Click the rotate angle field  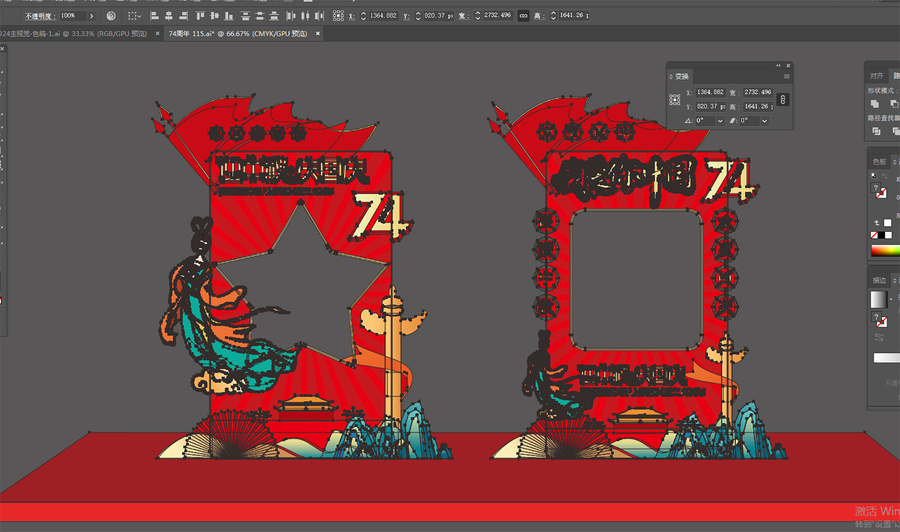tap(705, 121)
